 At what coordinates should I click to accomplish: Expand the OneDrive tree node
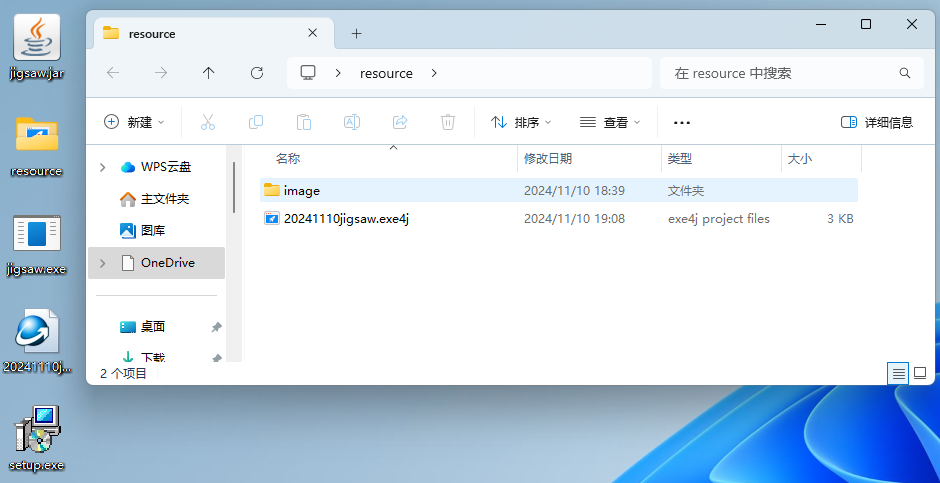click(103, 263)
